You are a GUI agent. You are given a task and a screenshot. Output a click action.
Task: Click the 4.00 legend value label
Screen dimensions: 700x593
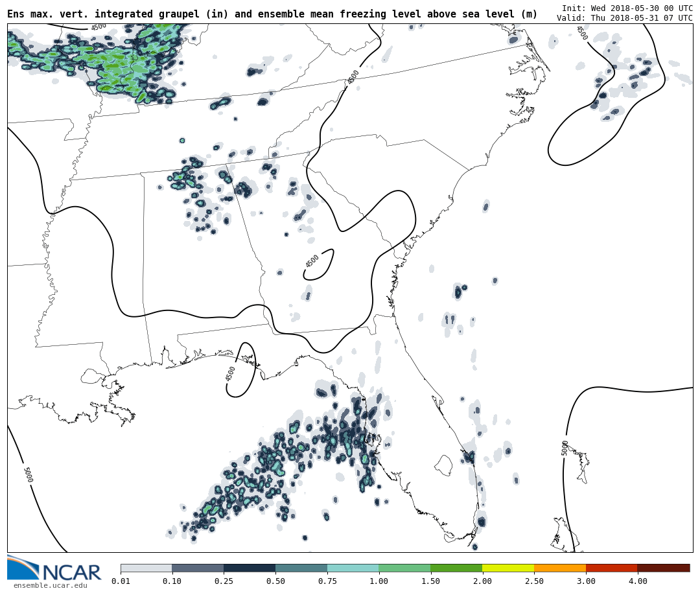(638, 581)
